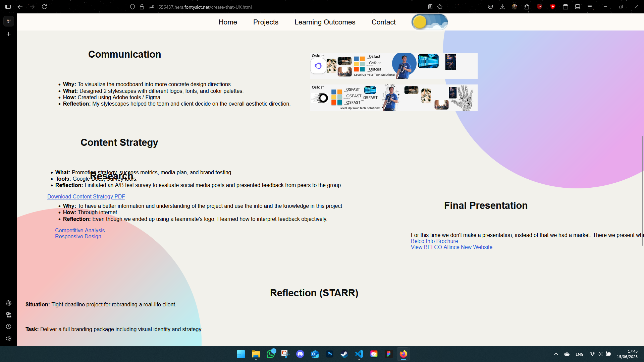Reload the current page
This screenshot has height=362, width=644.
click(45, 7)
